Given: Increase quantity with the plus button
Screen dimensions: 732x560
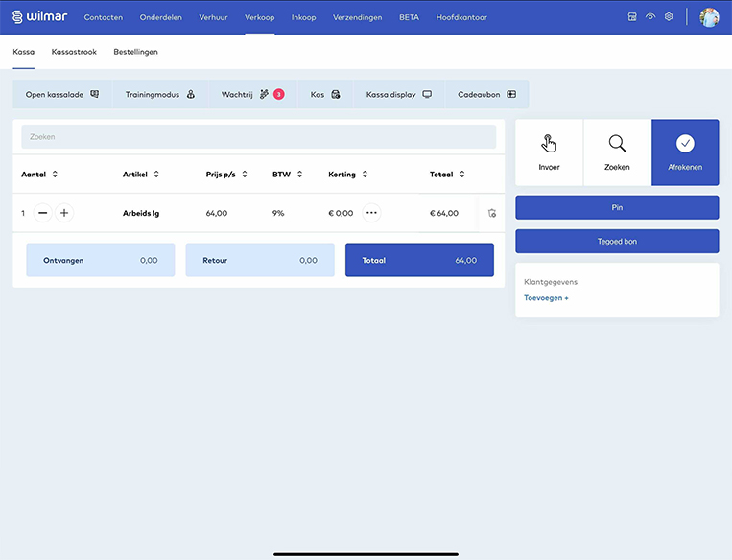Looking at the screenshot, I should 64,213.
